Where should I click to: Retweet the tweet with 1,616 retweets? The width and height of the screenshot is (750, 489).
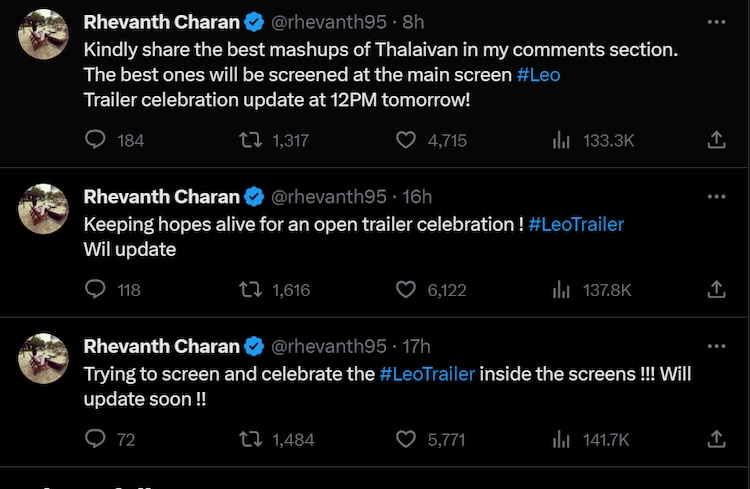pos(252,290)
